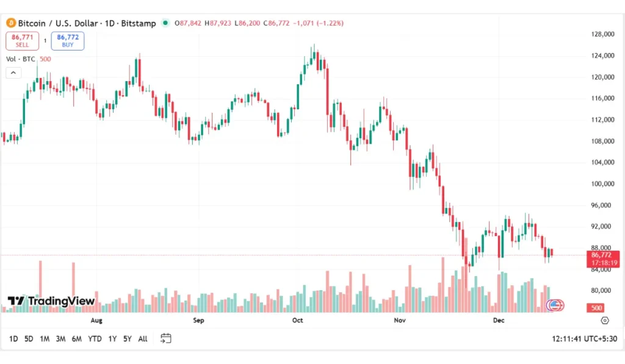Toggle the 1Y range view

pyautogui.click(x=112, y=338)
